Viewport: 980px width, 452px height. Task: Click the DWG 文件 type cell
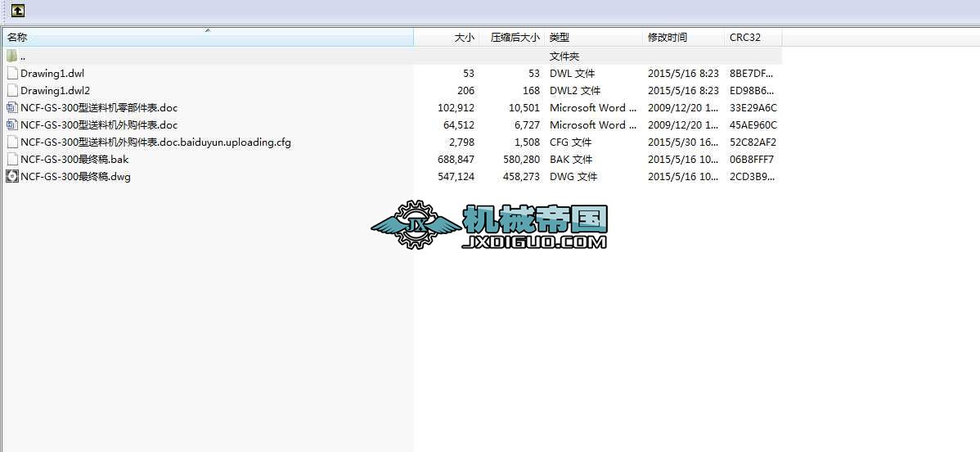click(573, 177)
